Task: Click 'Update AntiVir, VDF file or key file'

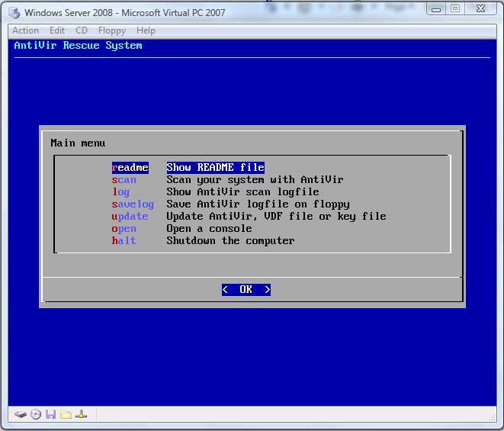Action: 276,217
